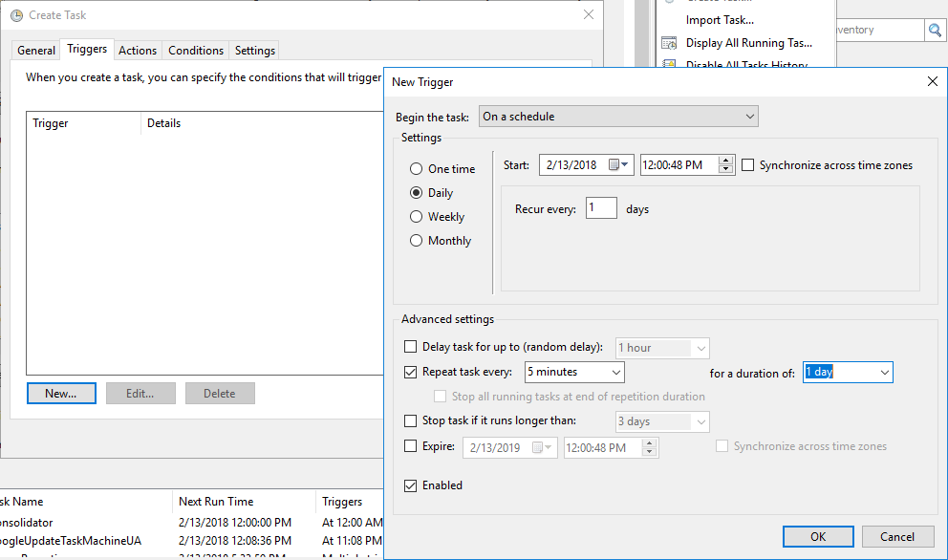This screenshot has height=560, width=948.
Task: Open the Begin the task dropdown
Action: [x=618, y=117]
